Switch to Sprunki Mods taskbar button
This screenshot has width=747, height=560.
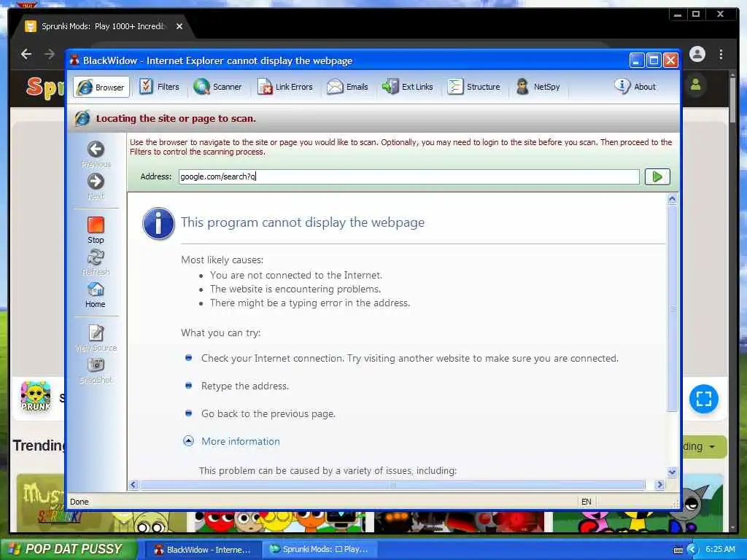[x=320, y=550]
